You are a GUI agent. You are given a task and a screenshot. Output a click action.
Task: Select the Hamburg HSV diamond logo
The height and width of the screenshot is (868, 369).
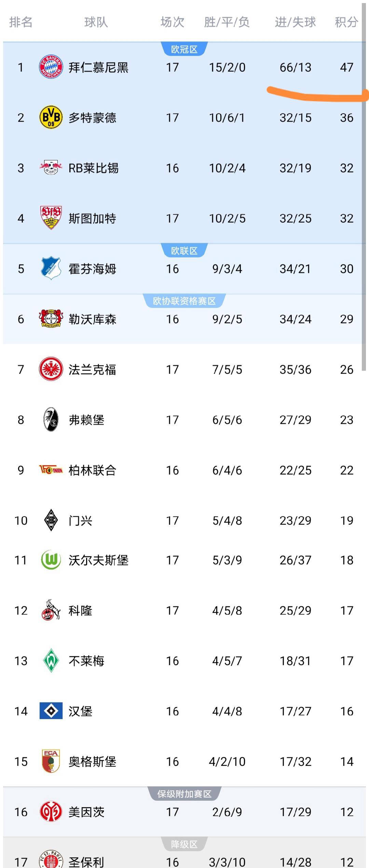(51, 711)
